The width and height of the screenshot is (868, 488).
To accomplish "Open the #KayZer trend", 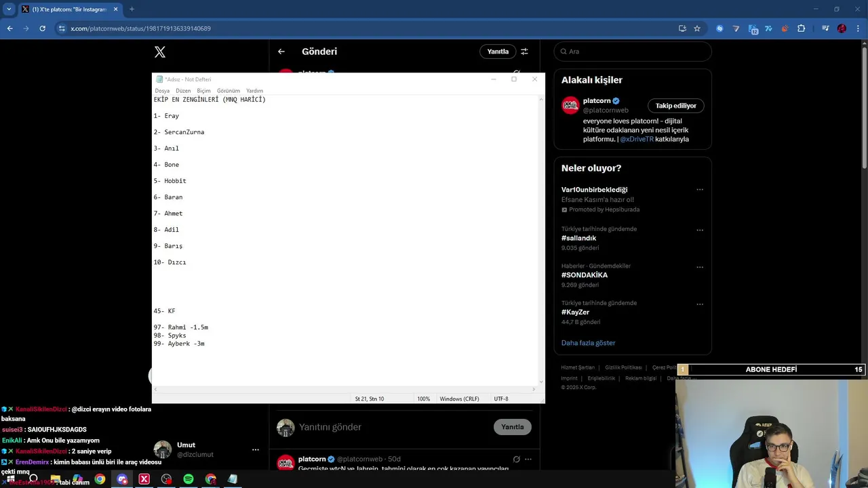I will click(575, 312).
